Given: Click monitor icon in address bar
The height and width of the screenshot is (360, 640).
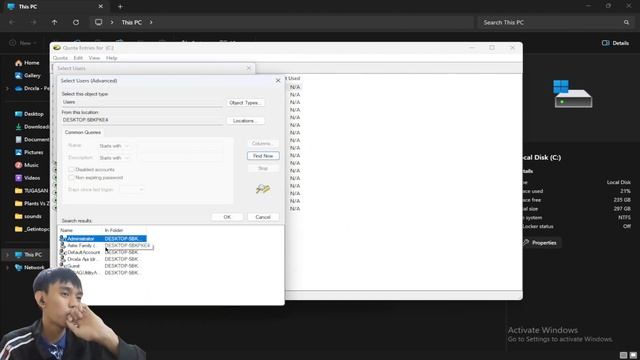Looking at the screenshot, I should click(98, 22).
